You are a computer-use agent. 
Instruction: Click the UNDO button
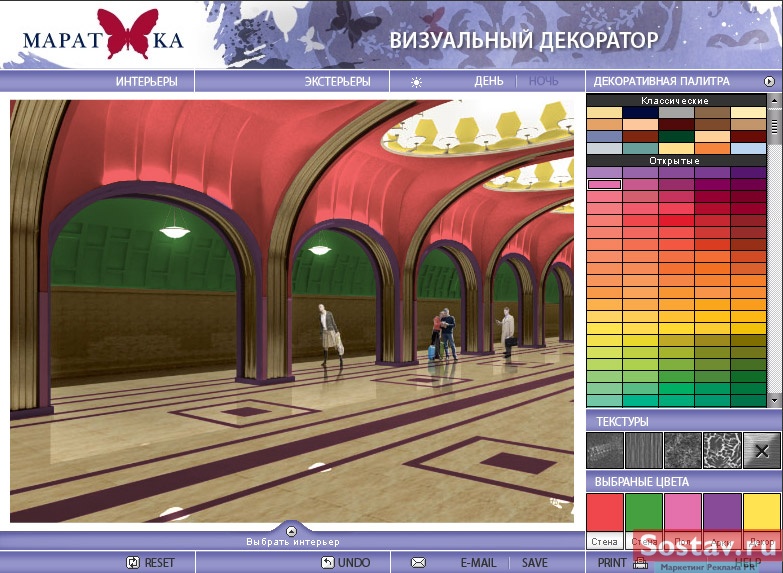click(346, 563)
